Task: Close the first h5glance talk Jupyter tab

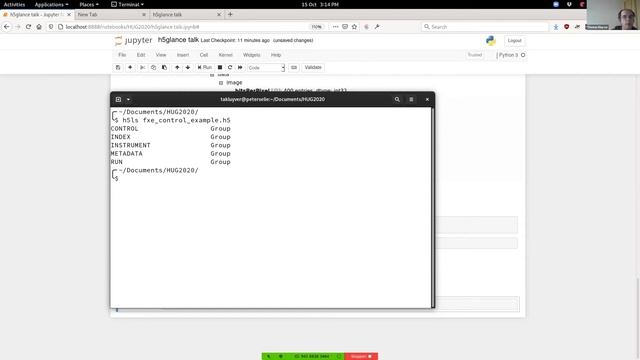Action: (x=69, y=14)
